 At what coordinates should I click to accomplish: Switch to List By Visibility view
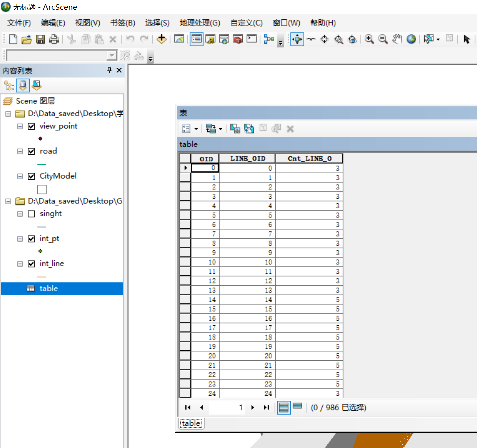coord(37,86)
